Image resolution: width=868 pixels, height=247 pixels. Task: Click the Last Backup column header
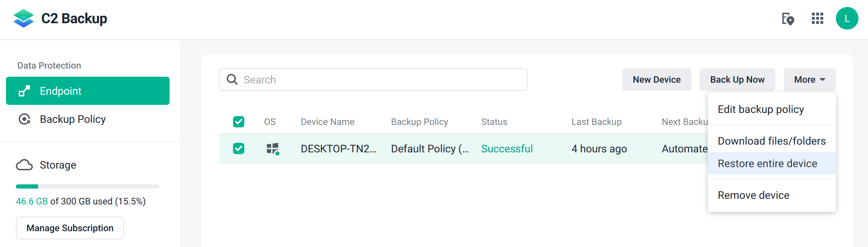(x=597, y=122)
